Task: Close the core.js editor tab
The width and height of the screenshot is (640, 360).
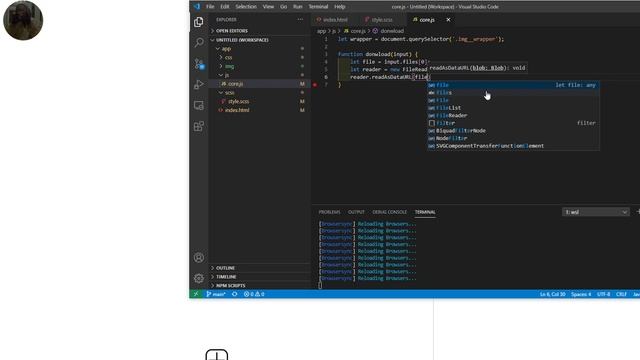Action: pos(448,20)
